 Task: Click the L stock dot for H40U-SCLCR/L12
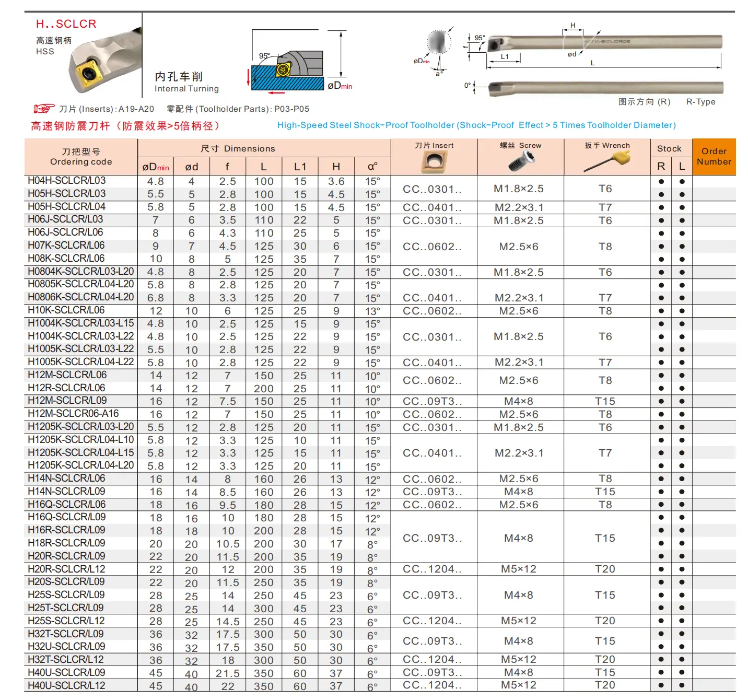click(682, 685)
